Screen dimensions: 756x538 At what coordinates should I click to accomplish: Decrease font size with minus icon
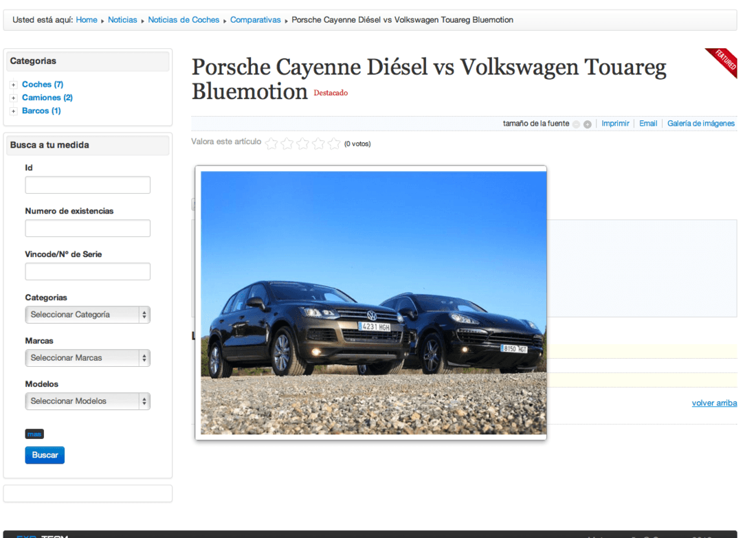click(x=576, y=124)
